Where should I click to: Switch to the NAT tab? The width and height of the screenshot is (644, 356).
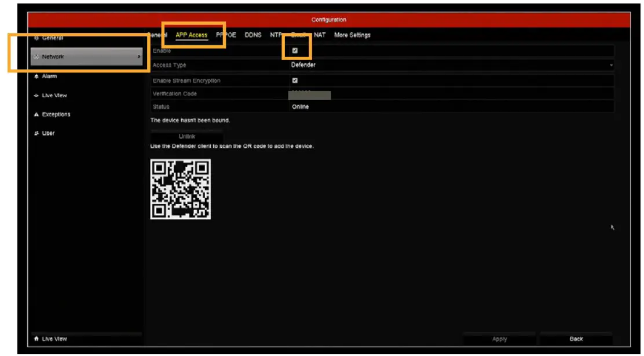click(x=320, y=35)
